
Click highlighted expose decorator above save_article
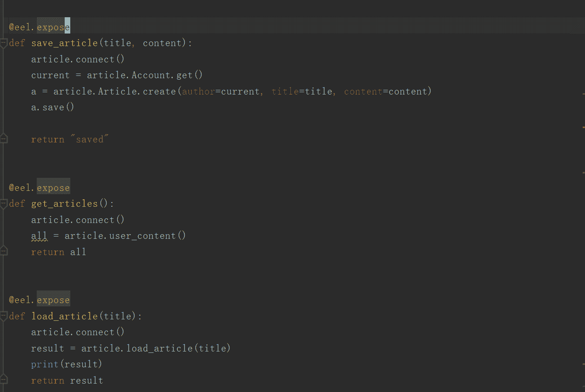53,27
